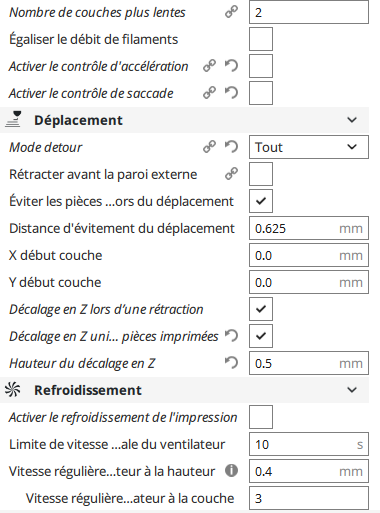The width and height of the screenshot is (380, 513).
Task: Click info icon beside Vitesse régulière à la hauteur
Action: click(231, 471)
